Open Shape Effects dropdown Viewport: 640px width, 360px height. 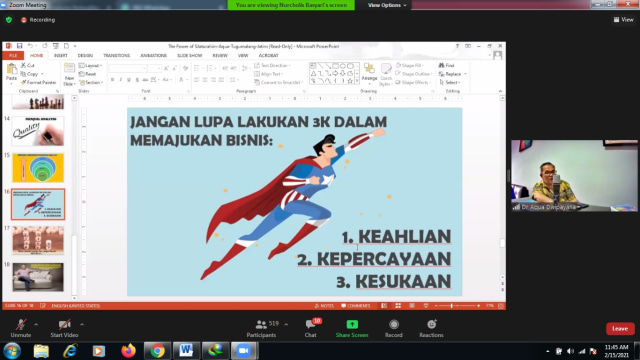(413, 82)
